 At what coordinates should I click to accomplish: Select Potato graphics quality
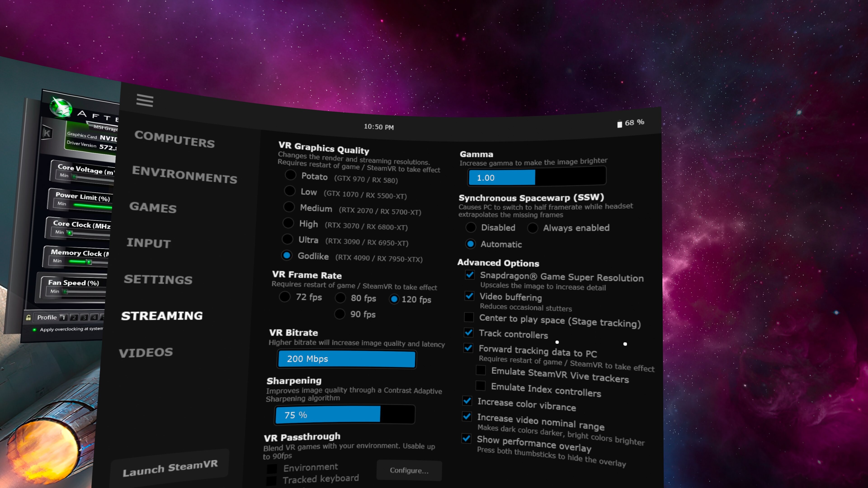(290, 175)
